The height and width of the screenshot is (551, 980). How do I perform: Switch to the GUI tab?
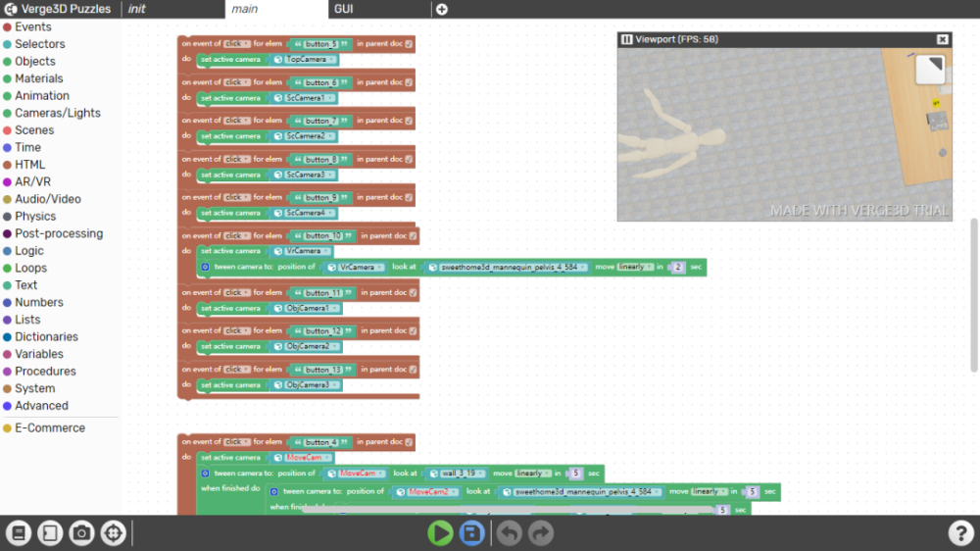click(x=344, y=9)
